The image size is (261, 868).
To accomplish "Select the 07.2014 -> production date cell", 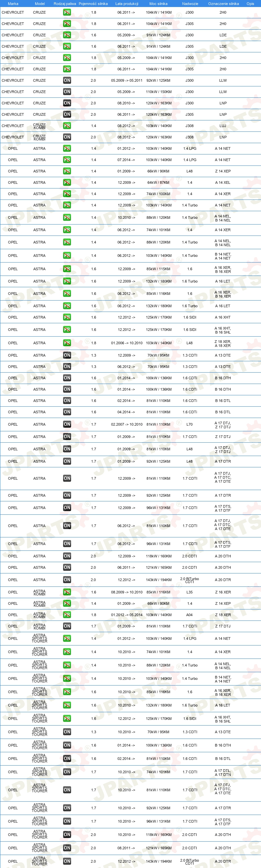I will coord(126,160).
